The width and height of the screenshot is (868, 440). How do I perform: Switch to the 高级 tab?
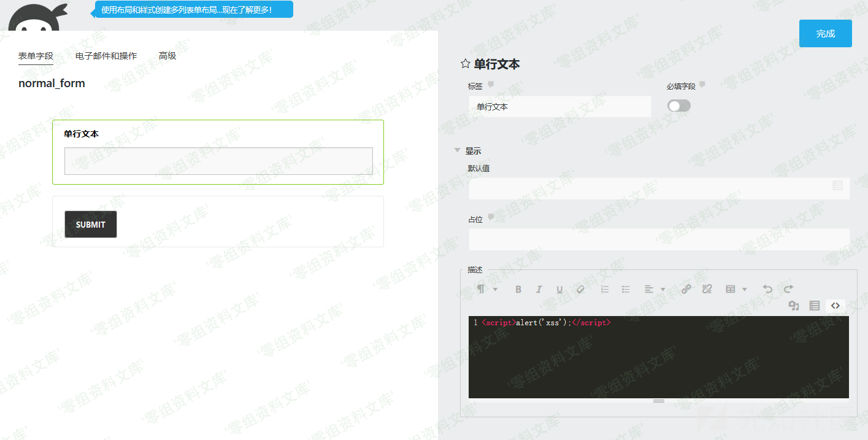[167, 56]
